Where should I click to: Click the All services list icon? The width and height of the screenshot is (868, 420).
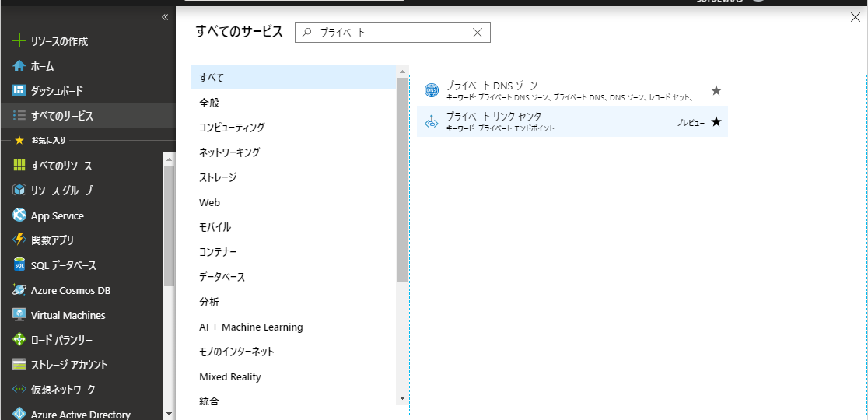[x=19, y=116]
